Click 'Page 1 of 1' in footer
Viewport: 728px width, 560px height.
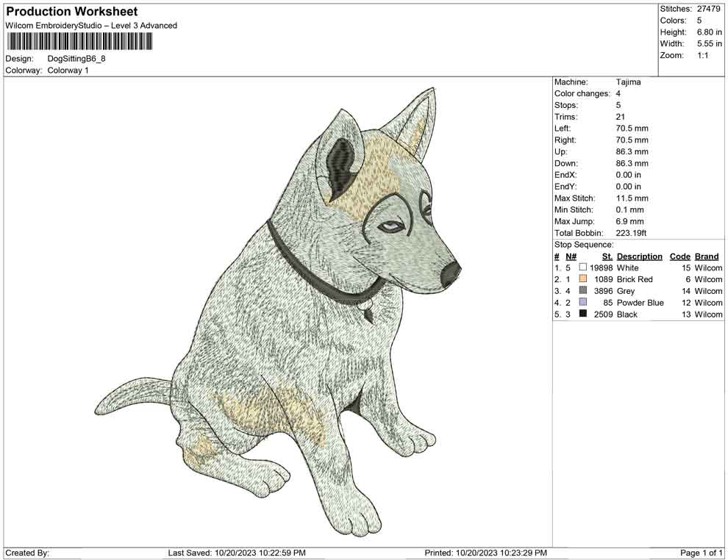point(701,553)
